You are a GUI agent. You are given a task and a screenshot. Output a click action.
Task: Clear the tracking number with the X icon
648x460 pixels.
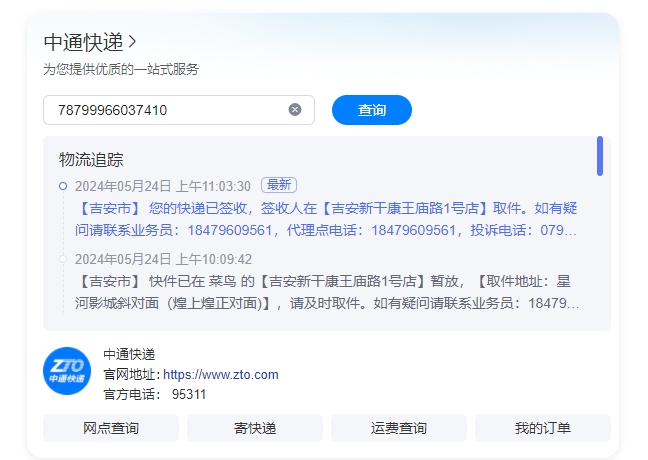point(295,110)
